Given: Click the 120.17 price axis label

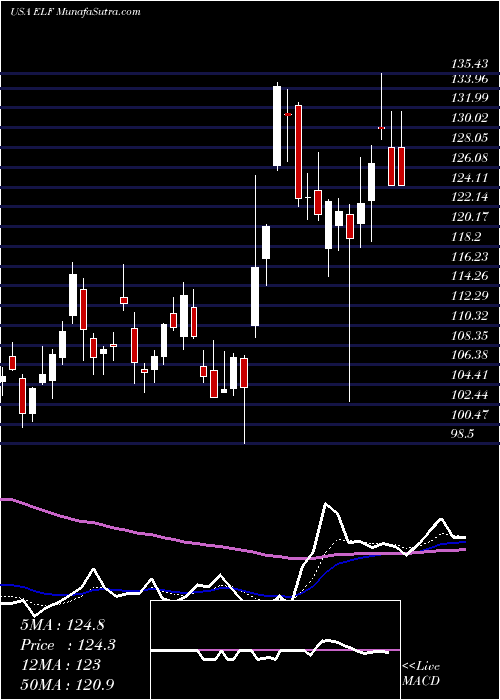Looking at the screenshot, I should [x=470, y=217].
